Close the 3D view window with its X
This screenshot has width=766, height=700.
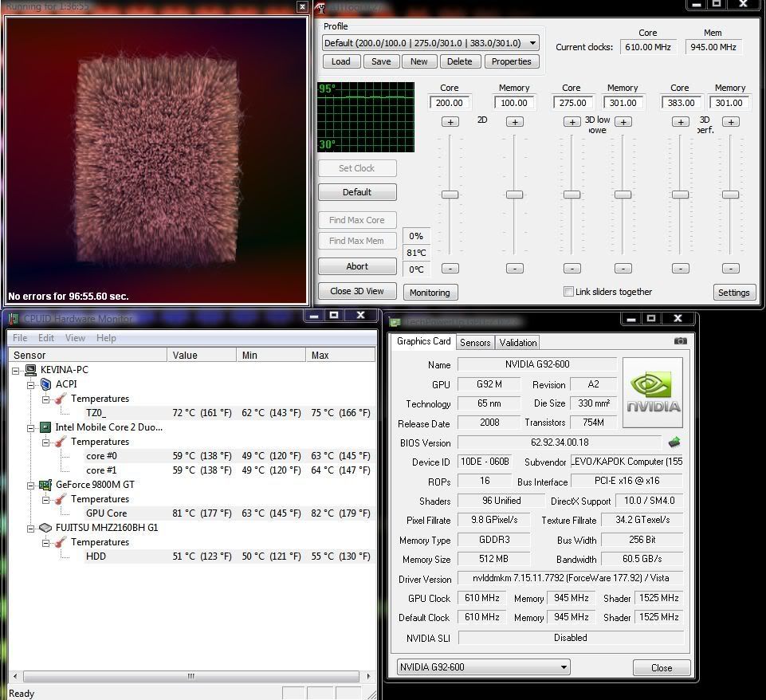pos(302,7)
